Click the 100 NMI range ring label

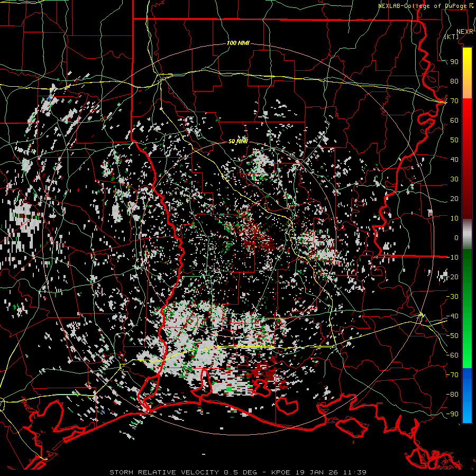point(239,43)
